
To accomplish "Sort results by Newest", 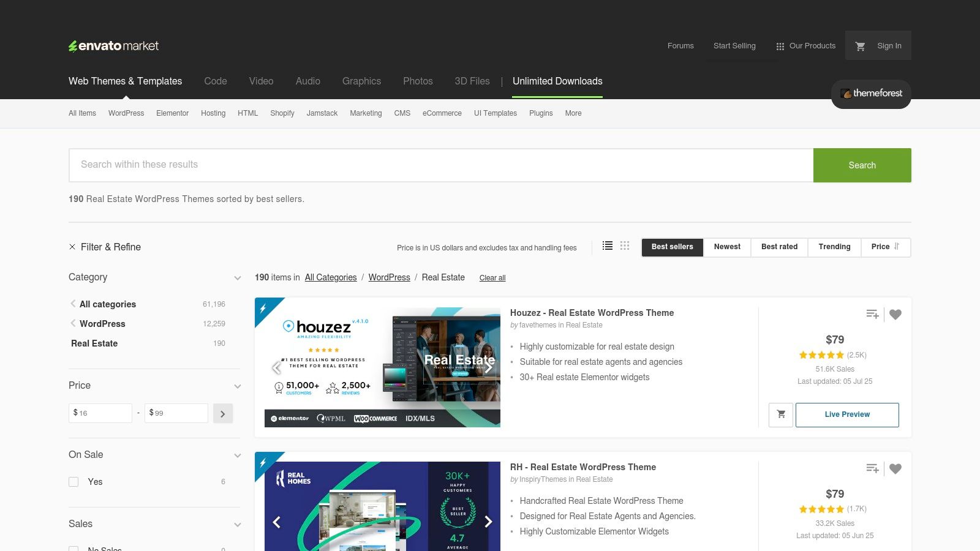I will click(727, 247).
